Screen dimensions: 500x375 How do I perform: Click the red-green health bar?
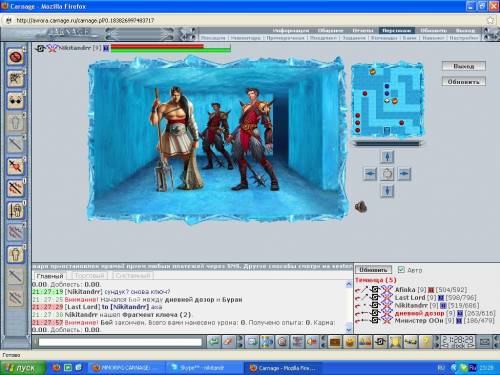171,48
